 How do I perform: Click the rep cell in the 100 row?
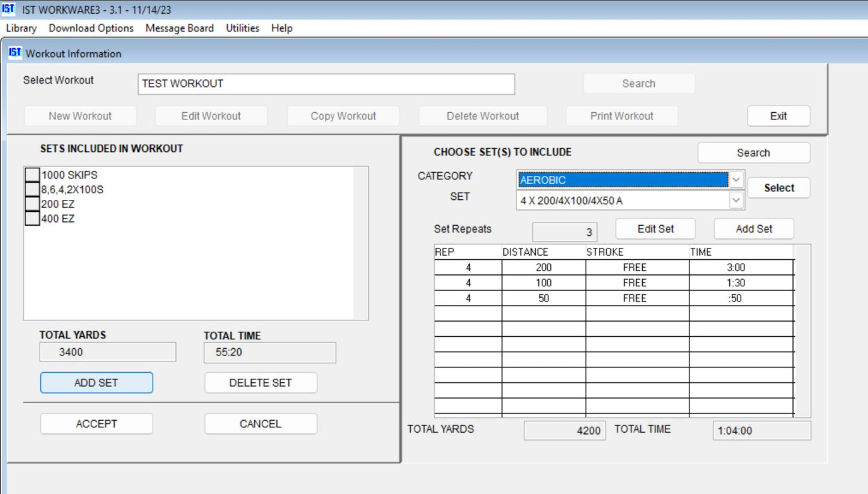pyautogui.click(x=468, y=283)
